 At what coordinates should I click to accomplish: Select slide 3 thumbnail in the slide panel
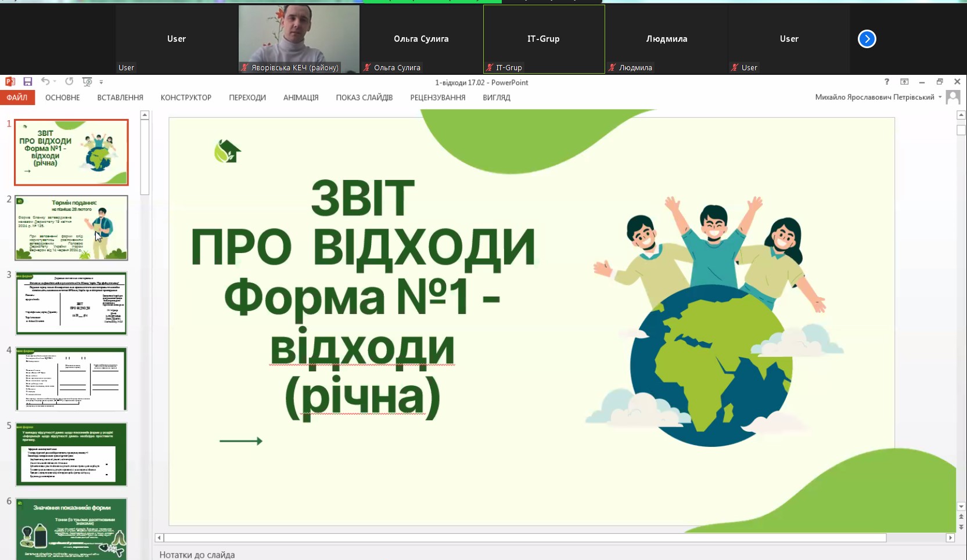[71, 303]
